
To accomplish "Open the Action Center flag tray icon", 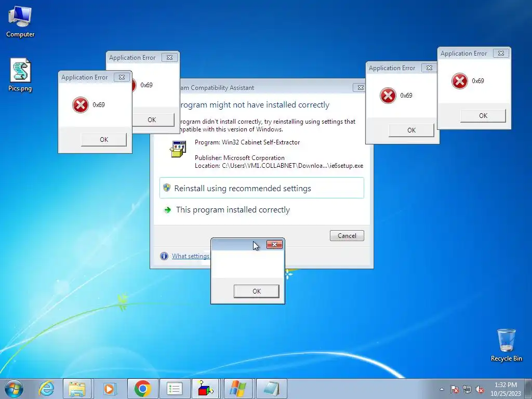I will point(454,389).
